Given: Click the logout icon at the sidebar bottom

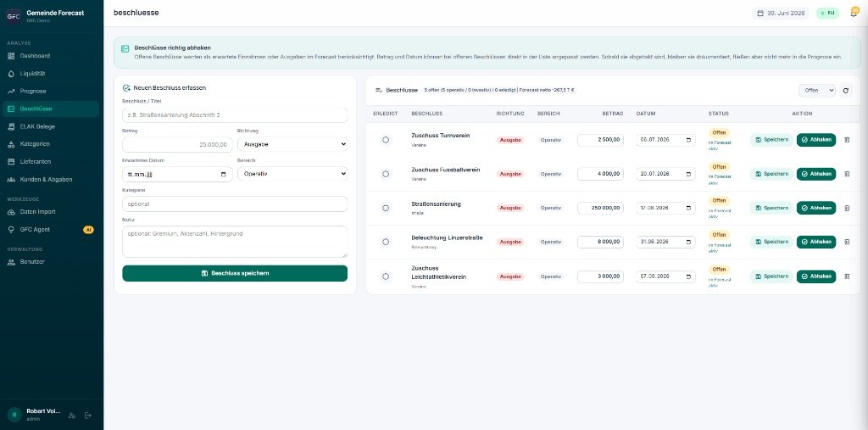Looking at the screenshot, I should 87,415.
